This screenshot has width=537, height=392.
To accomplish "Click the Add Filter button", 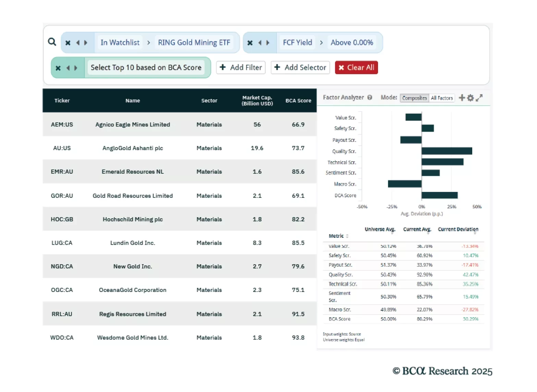I will pos(241,68).
